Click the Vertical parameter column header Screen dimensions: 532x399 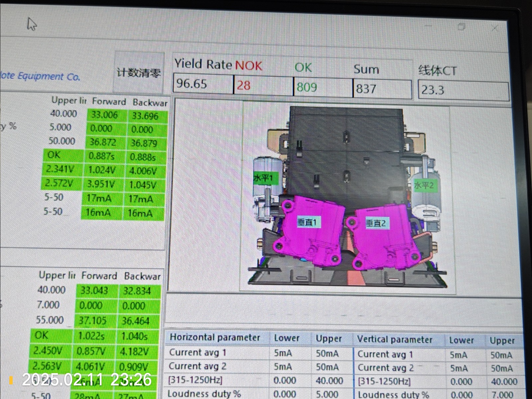pos(395,339)
